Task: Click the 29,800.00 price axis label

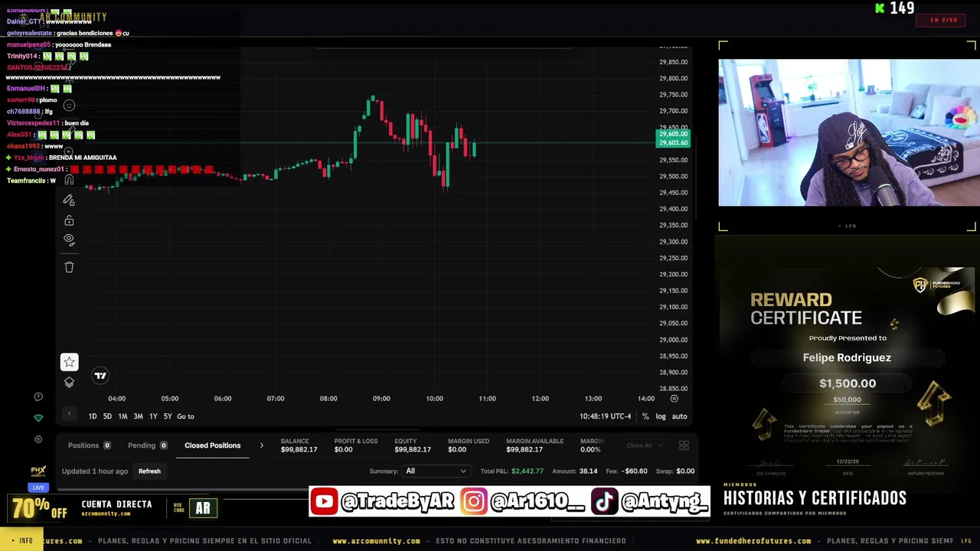Action: (x=673, y=78)
